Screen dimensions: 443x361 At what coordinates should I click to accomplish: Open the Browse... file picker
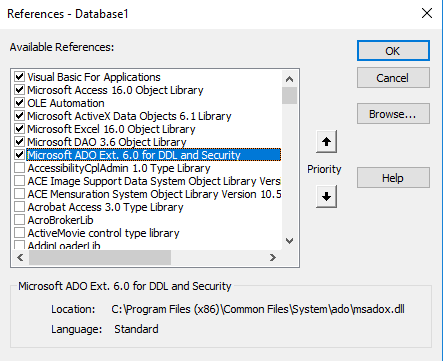[393, 114]
